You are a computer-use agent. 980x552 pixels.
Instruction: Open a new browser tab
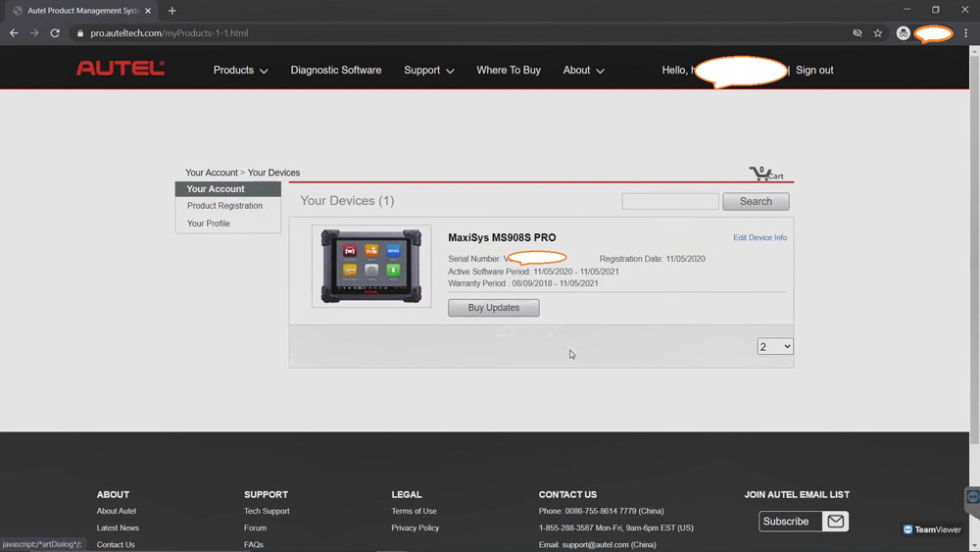(x=171, y=11)
